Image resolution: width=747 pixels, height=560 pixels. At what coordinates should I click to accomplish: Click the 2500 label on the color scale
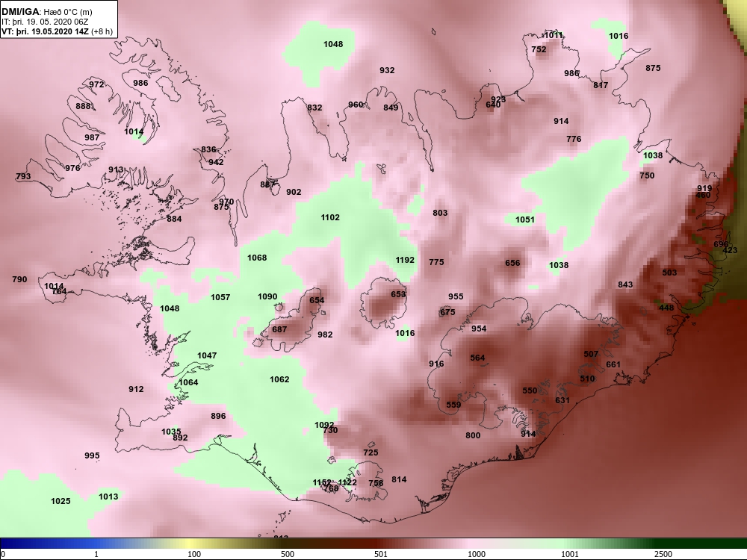663,554
